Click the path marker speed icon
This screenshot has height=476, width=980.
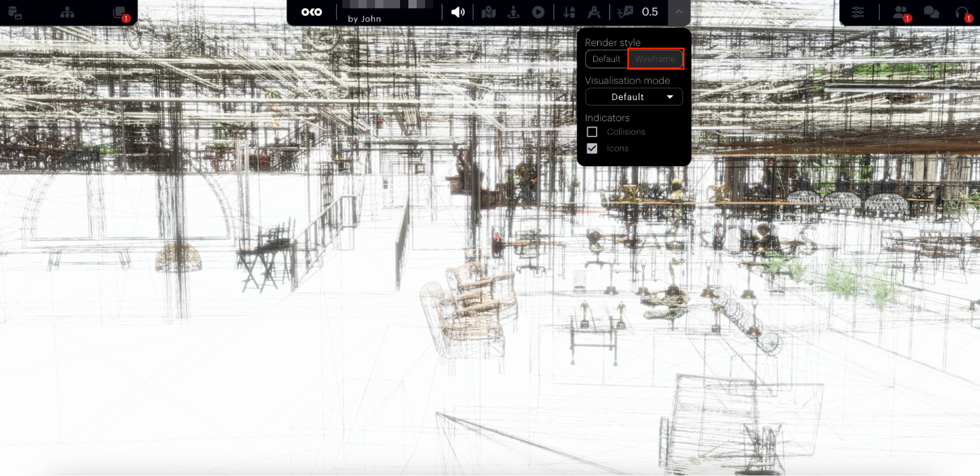625,12
